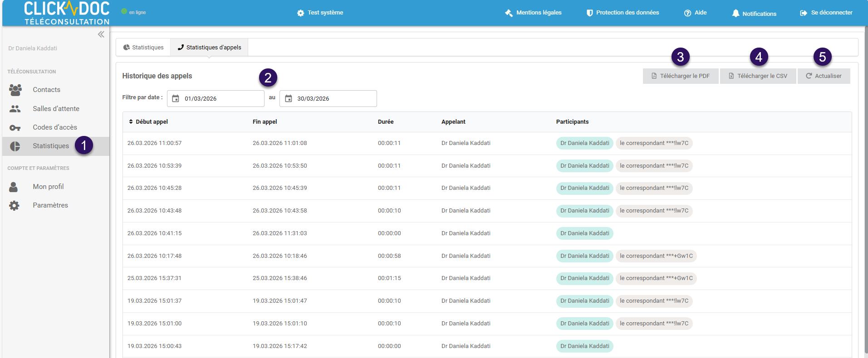This screenshot has width=868, height=358.
Task: Click Se déconnecter to log out
Action: [826, 13]
